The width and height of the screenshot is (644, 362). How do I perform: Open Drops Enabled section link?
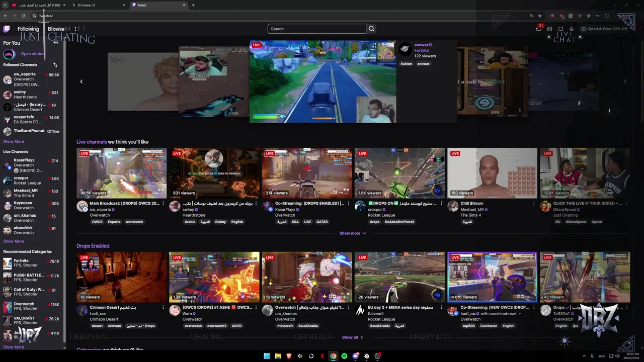point(93,246)
